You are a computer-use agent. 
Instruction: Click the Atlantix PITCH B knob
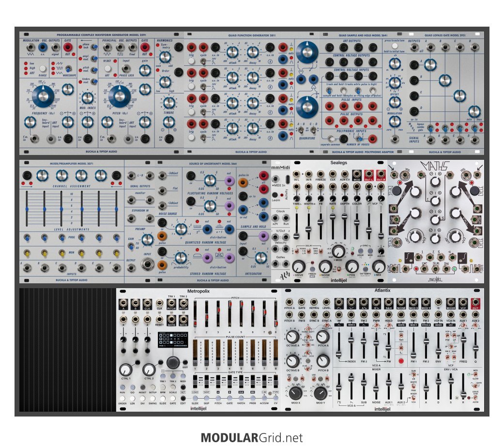[x=323, y=361]
